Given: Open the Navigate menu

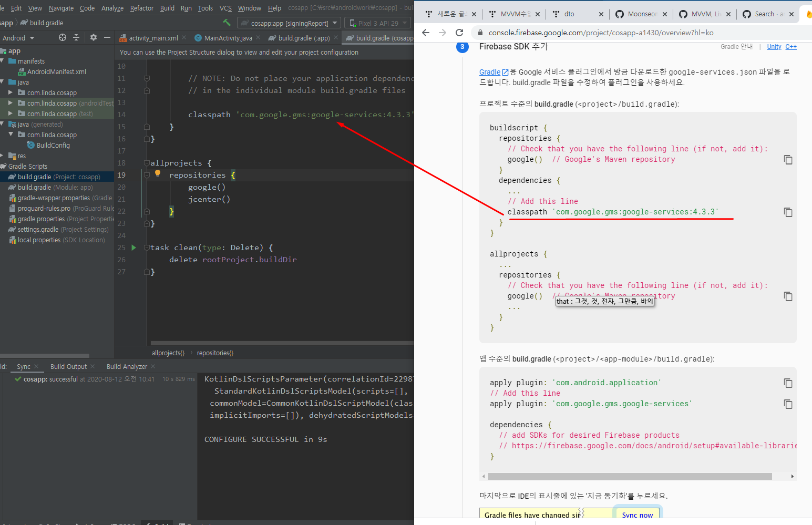Looking at the screenshot, I should (x=61, y=8).
